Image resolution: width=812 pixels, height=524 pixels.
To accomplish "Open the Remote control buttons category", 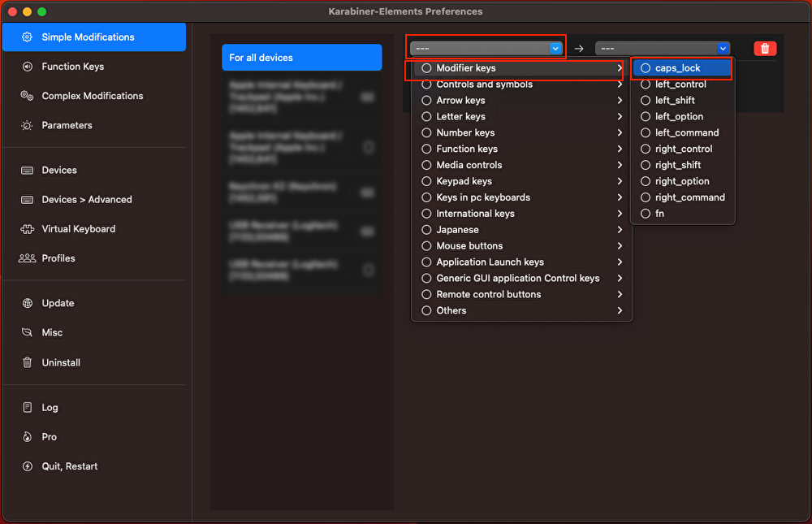I will pyautogui.click(x=521, y=294).
